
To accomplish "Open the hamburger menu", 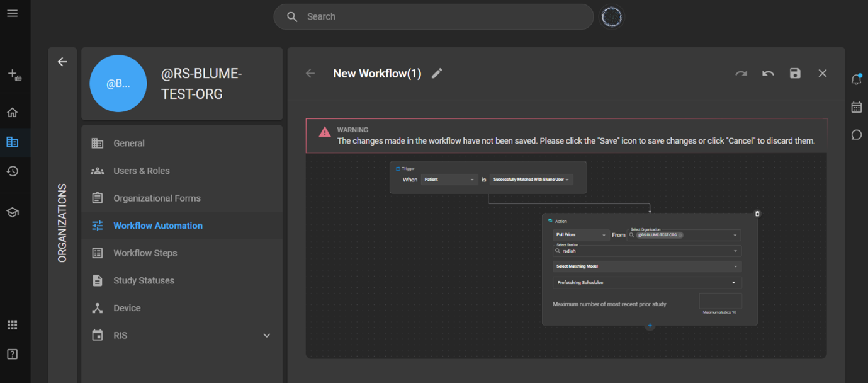I will point(13,13).
